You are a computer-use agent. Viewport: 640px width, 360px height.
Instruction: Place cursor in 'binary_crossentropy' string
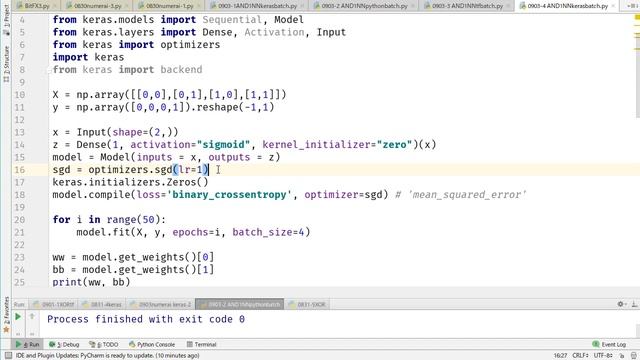tap(229, 195)
